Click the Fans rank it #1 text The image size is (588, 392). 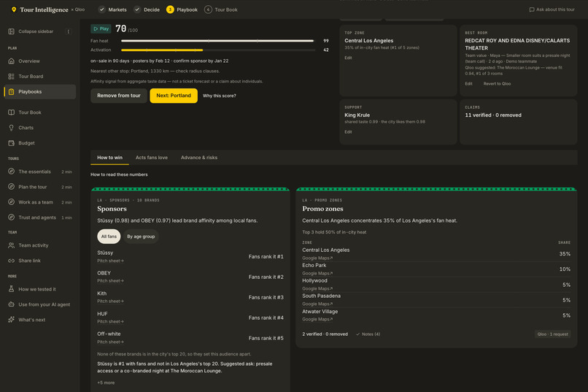click(266, 257)
